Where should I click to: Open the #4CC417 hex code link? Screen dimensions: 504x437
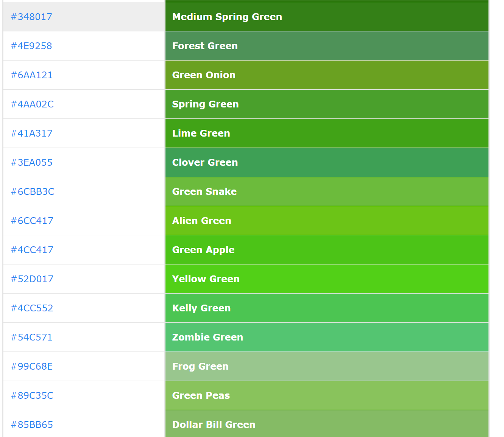[32, 250]
